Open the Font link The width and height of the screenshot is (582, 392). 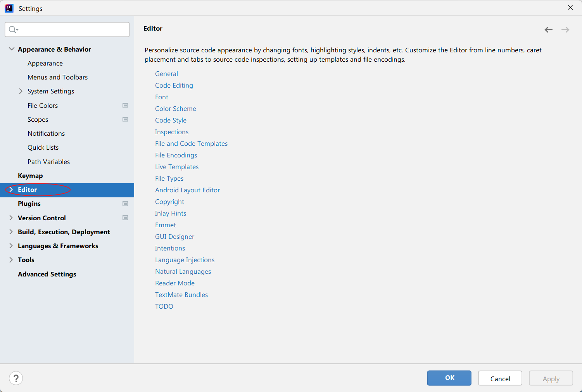pyautogui.click(x=162, y=97)
